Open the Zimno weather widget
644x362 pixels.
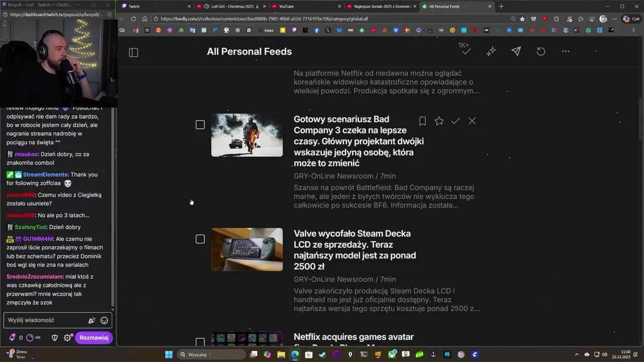coord(17,354)
